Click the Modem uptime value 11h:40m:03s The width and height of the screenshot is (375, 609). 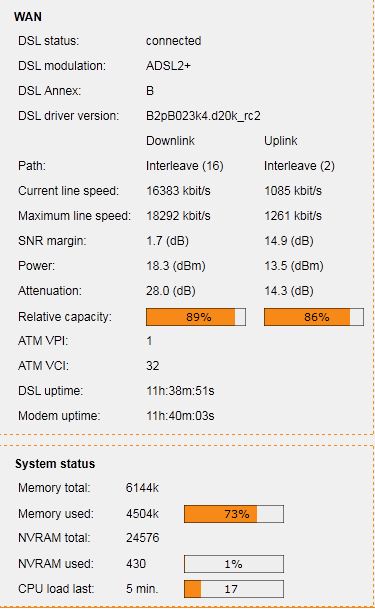point(180,416)
